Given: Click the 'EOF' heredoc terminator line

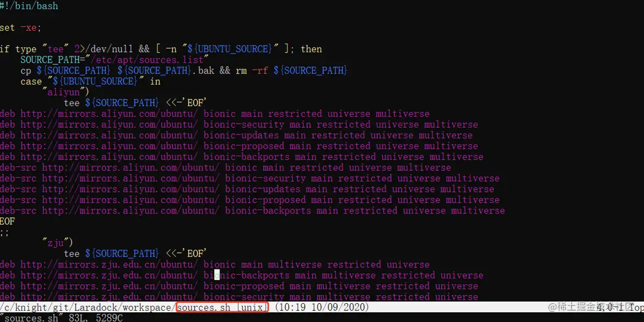Looking at the screenshot, I should click(8, 221).
